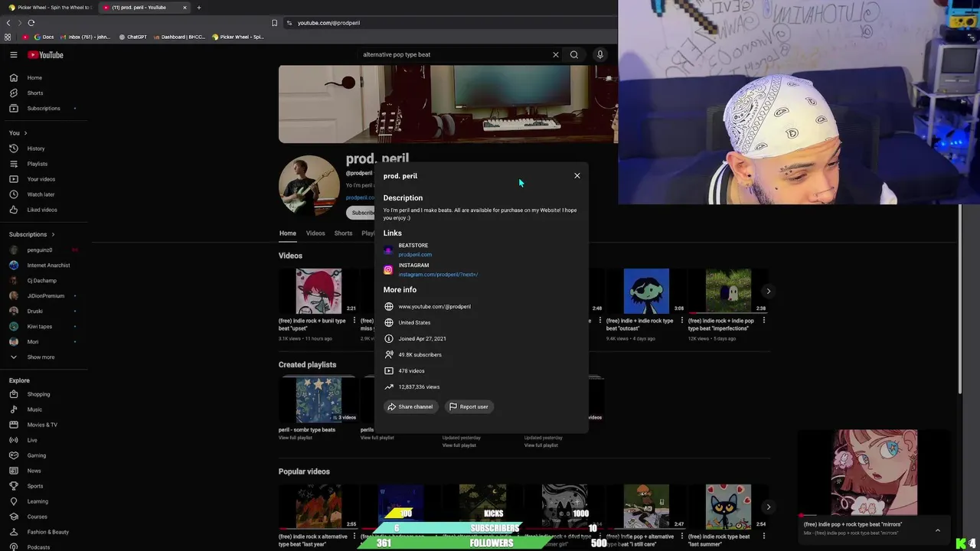Reload the page in browser toolbar
This screenshot has width=980, height=551.
click(x=31, y=23)
